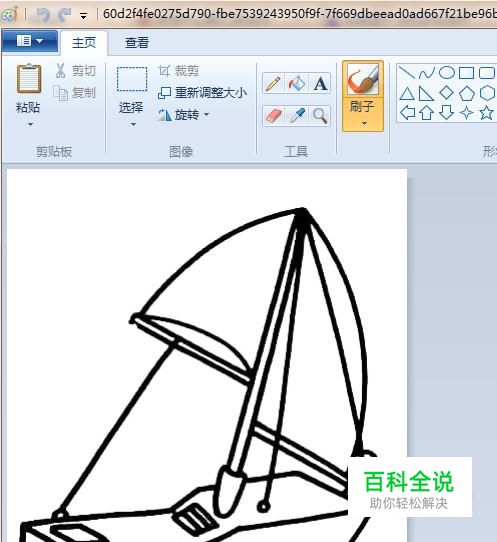The height and width of the screenshot is (542, 497).
Task: Click the Cut (剪切) button
Action: pos(76,71)
